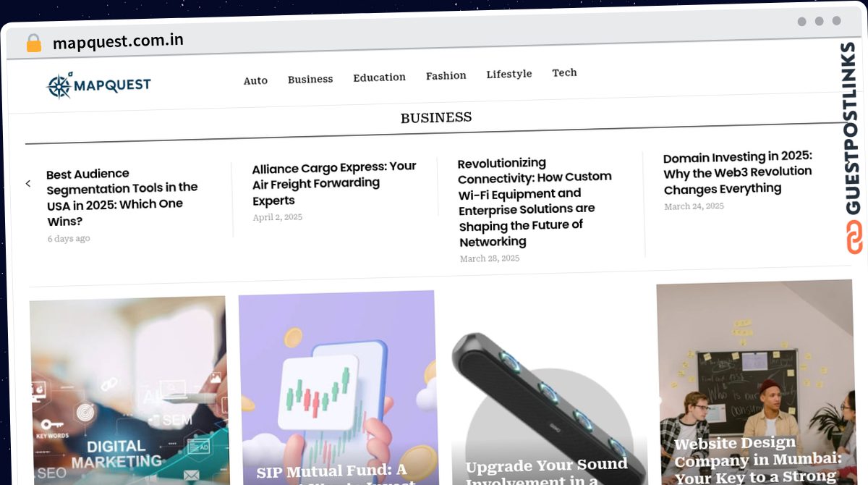
Task: Open the Lifestyle category
Action: click(x=509, y=74)
